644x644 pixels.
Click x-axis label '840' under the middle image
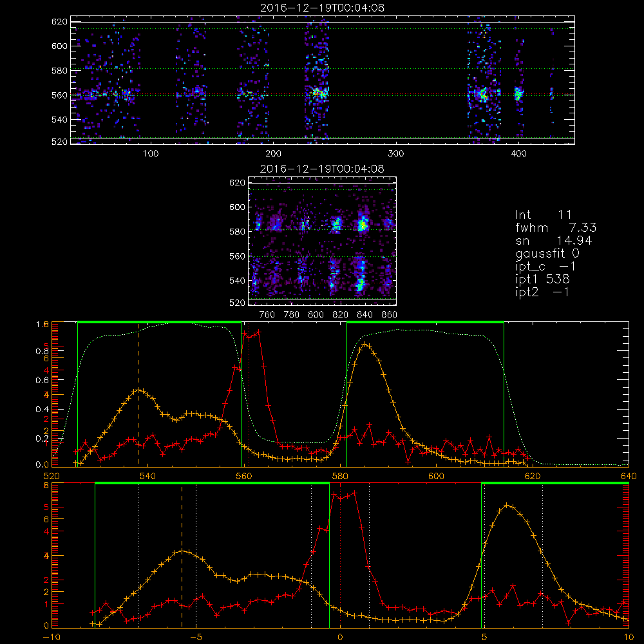click(365, 315)
